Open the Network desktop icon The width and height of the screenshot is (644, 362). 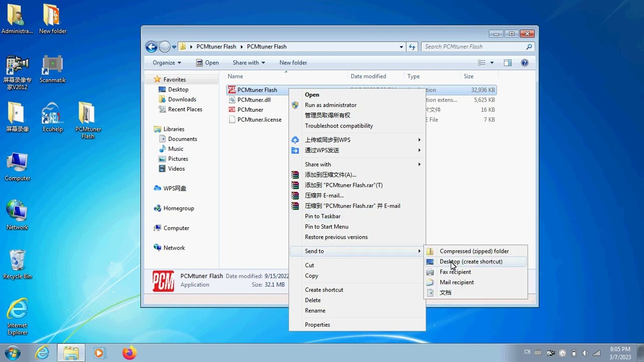[x=17, y=215]
